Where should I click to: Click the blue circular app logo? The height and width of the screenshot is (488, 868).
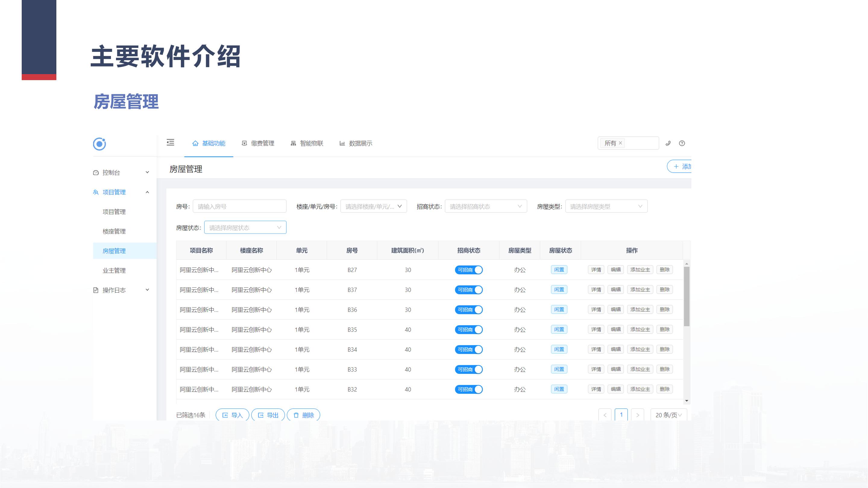click(x=99, y=144)
